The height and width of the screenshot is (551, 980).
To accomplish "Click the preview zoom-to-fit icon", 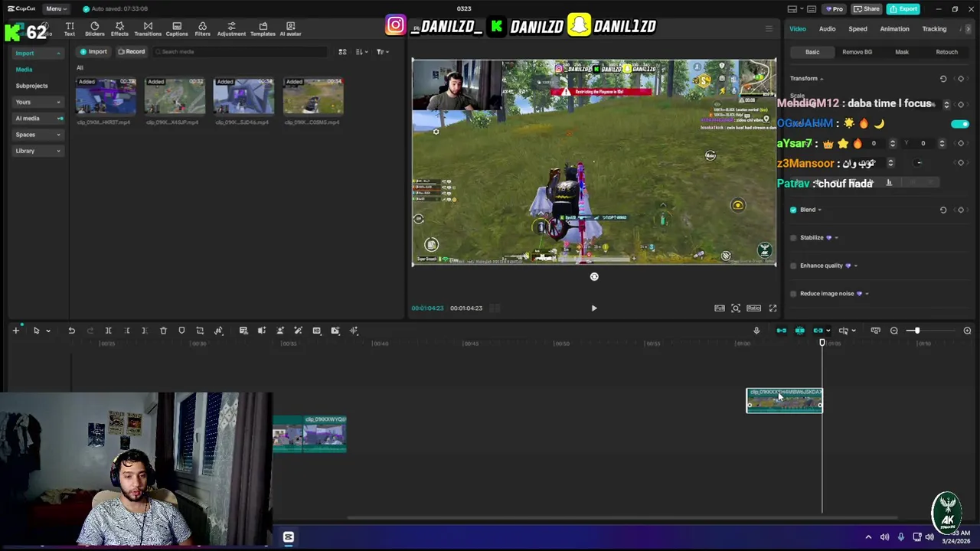I will click(736, 308).
